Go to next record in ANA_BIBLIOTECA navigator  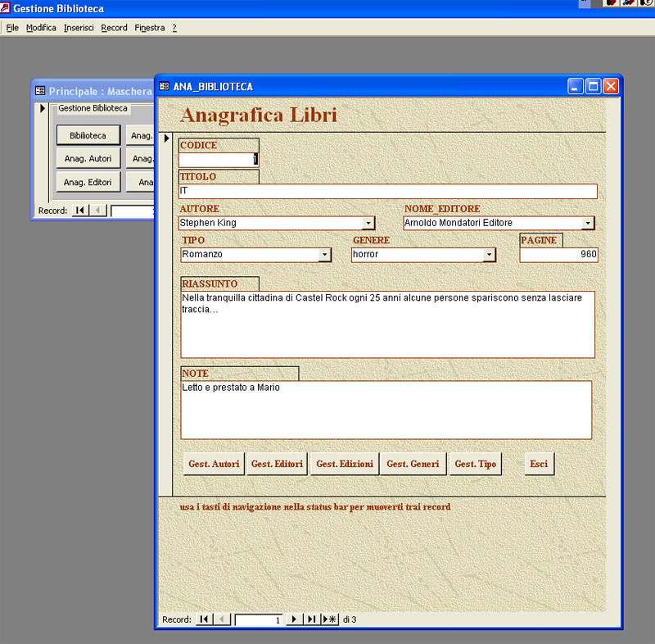294,619
